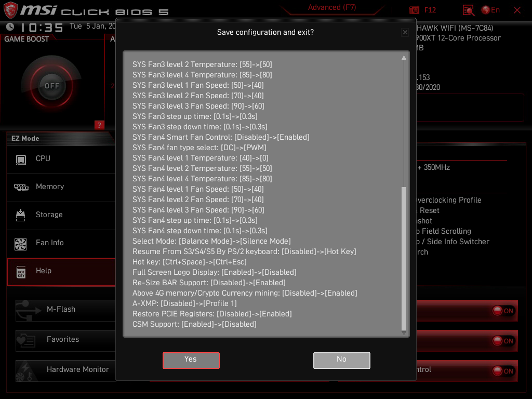Click the Hot key Ctrl+Esc line
The height and width of the screenshot is (399, 532).
[189, 262]
